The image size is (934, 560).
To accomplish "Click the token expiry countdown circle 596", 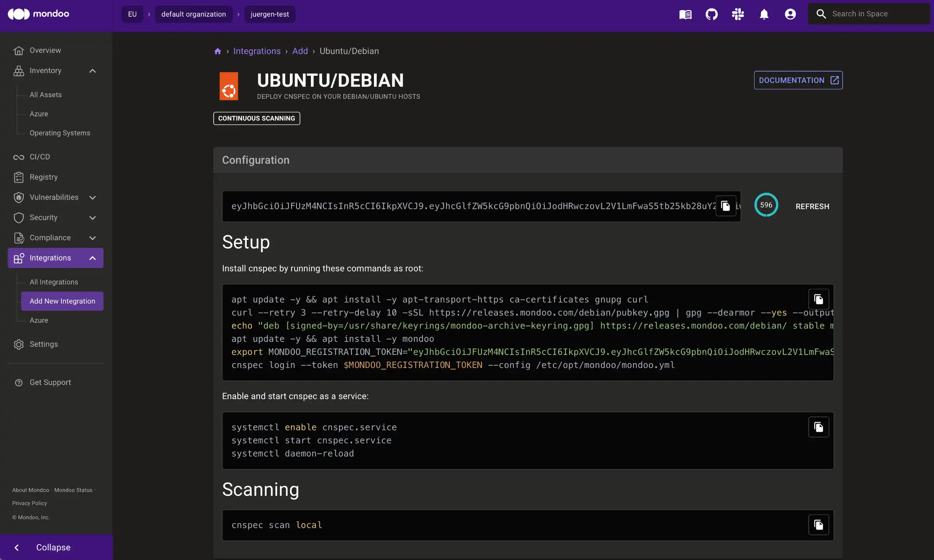I will point(766,205).
